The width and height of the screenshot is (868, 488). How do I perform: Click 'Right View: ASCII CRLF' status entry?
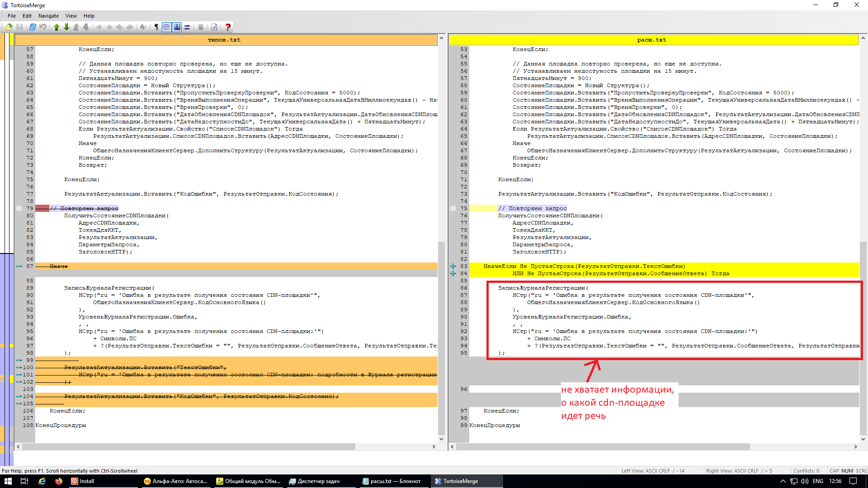click(739, 470)
